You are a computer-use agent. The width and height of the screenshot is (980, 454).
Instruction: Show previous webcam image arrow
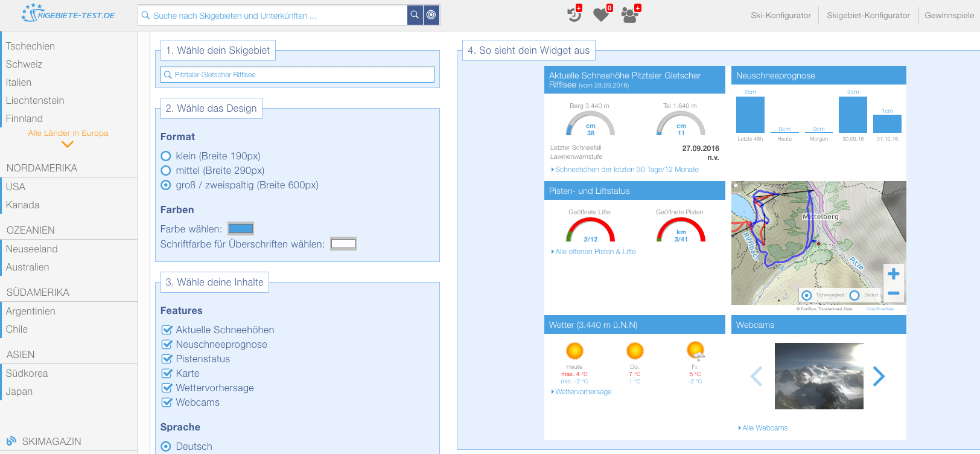point(756,376)
